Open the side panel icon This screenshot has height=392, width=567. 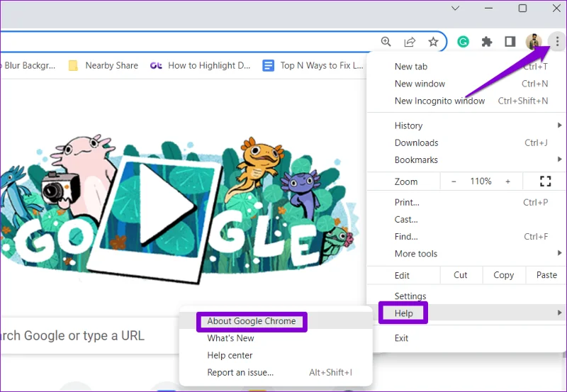[x=510, y=42]
